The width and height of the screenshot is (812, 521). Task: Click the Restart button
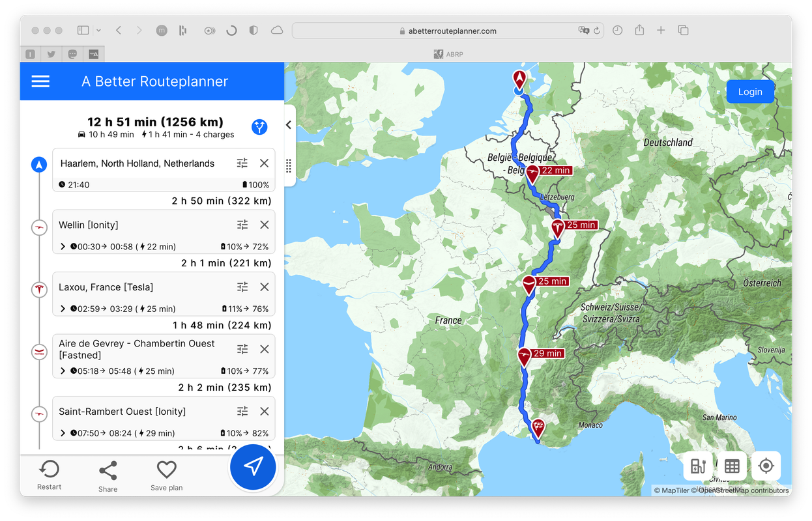coord(49,475)
